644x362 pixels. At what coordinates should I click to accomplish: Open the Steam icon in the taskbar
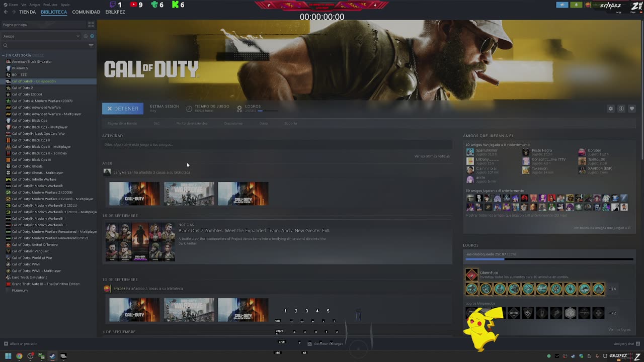pyautogui.click(x=52, y=356)
